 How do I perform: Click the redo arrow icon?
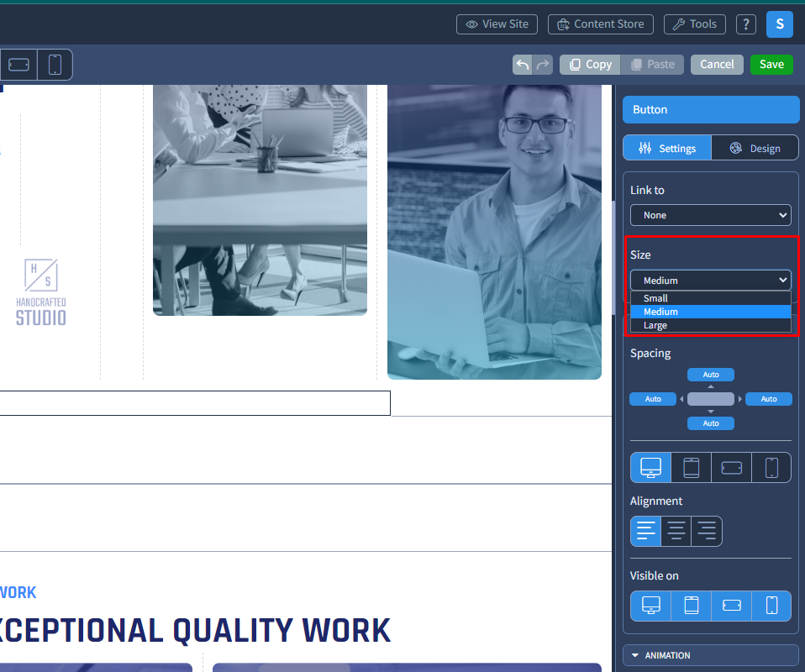tap(543, 65)
